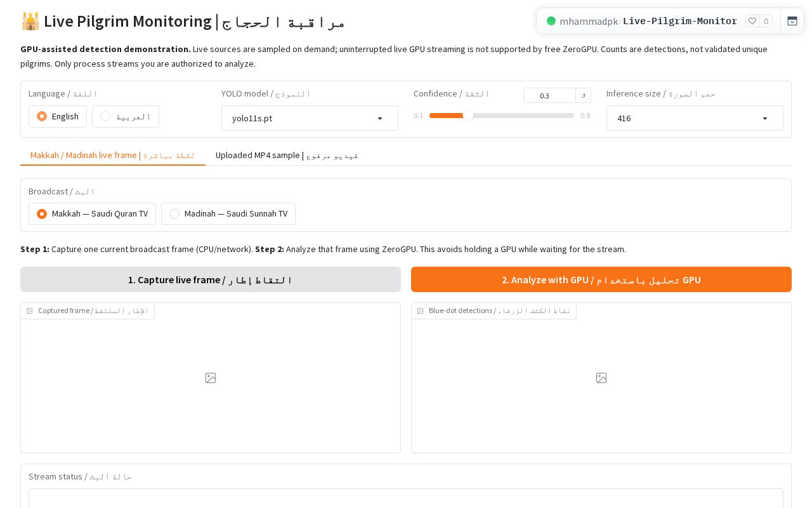Click the Confidence slider handle
The image size is (812, 508).
[468, 116]
